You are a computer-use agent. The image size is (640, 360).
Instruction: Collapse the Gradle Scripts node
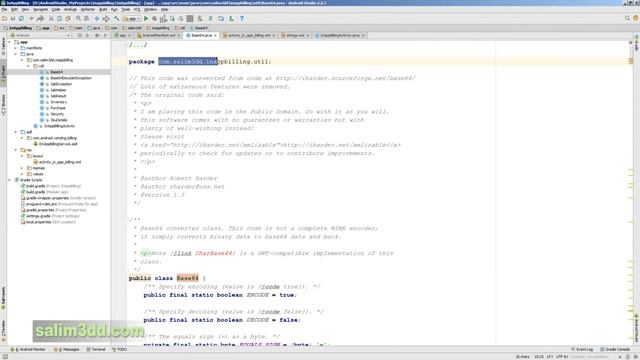click(x=10, y=180)
